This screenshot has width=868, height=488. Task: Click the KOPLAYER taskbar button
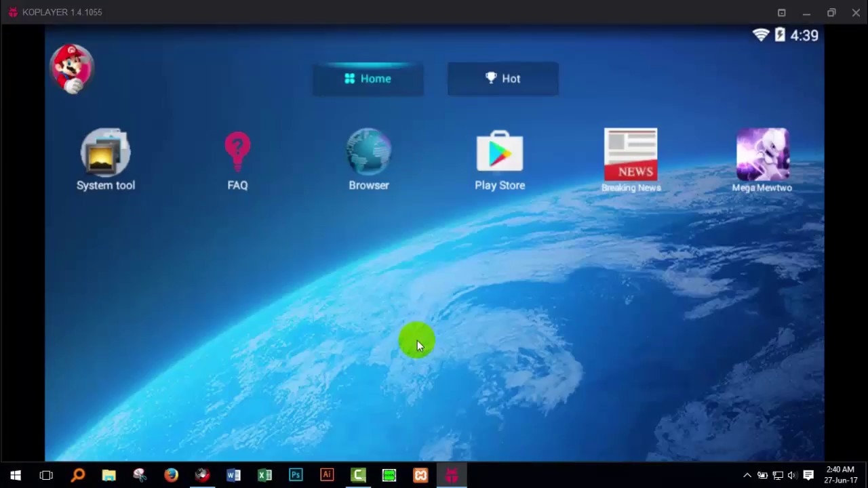(x=452, y=475)
